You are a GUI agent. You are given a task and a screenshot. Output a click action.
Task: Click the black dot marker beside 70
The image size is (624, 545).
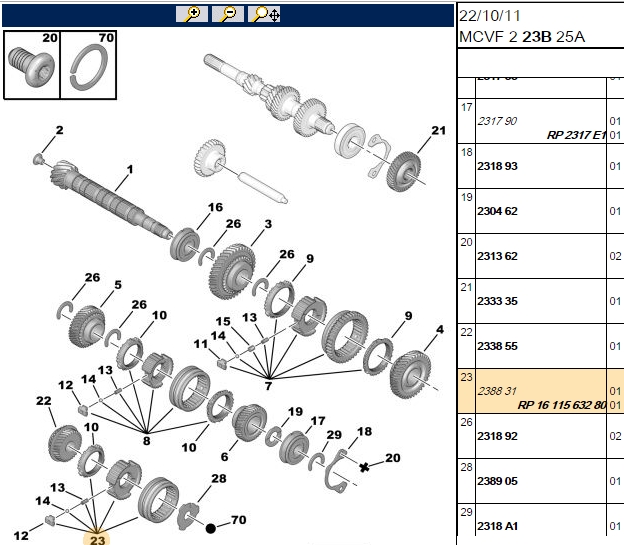(x=211, y=528)
